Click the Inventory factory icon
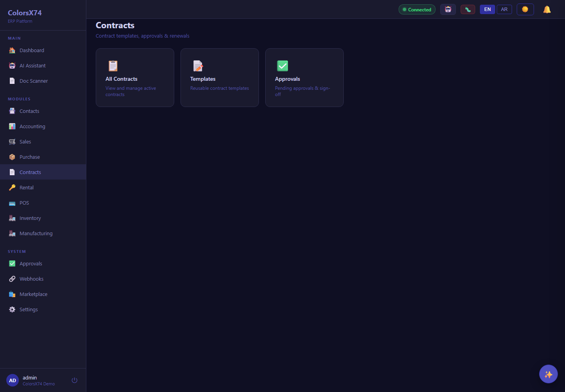The width and height of the screenshot is (565, 392). point(12,218)
